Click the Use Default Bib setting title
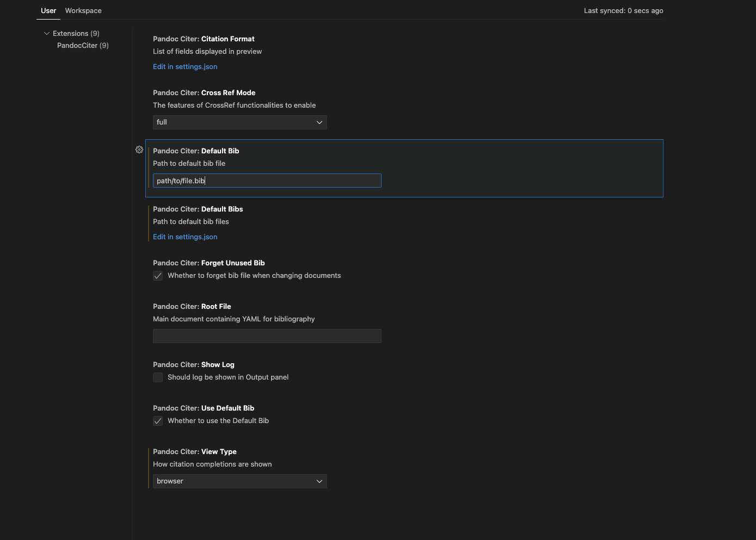 point(204,408)
